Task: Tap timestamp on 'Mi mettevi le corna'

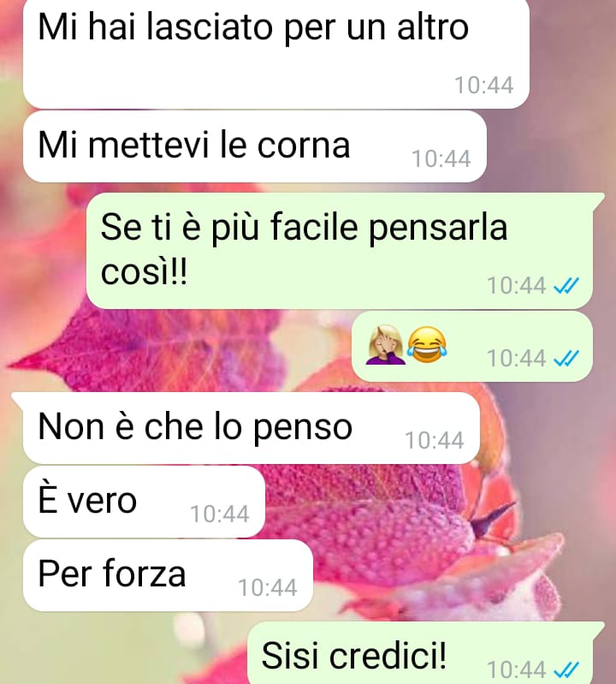Action: click(x=441, y=158)
